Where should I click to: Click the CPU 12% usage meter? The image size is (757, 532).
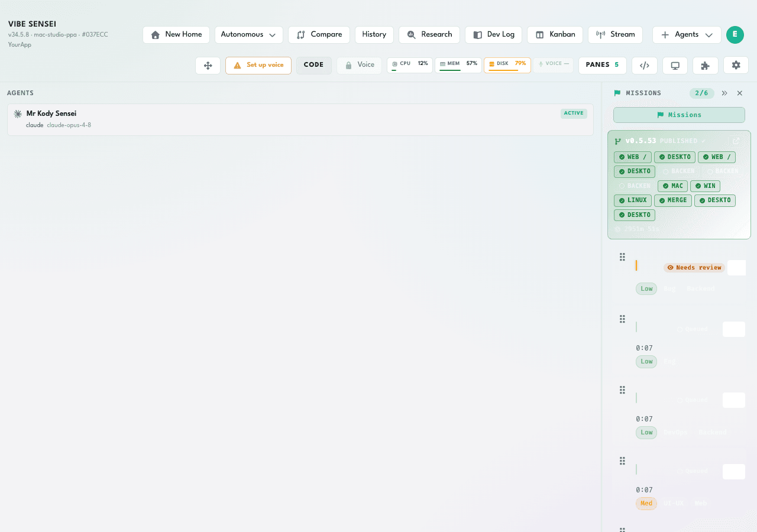[410, 65]
